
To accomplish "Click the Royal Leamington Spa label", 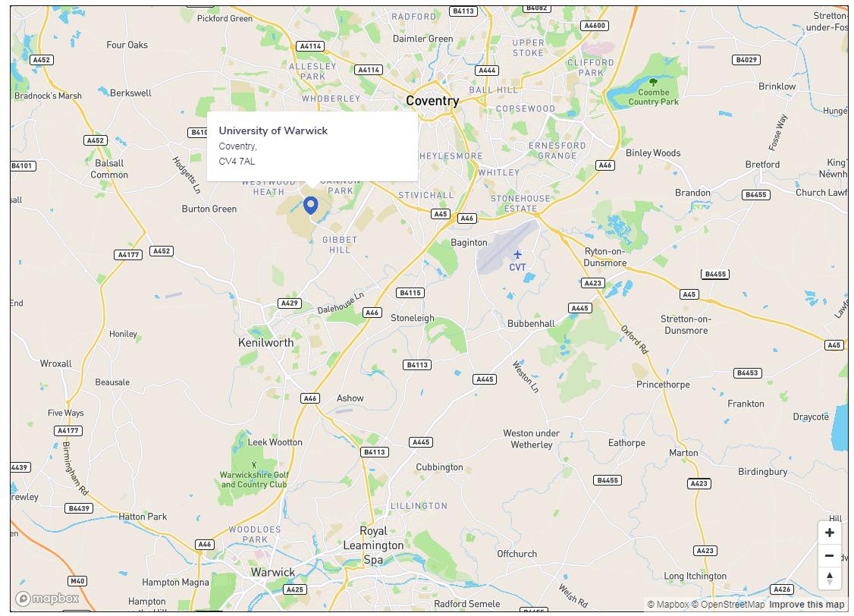I will pyautogui.click(x=374, y=545).
